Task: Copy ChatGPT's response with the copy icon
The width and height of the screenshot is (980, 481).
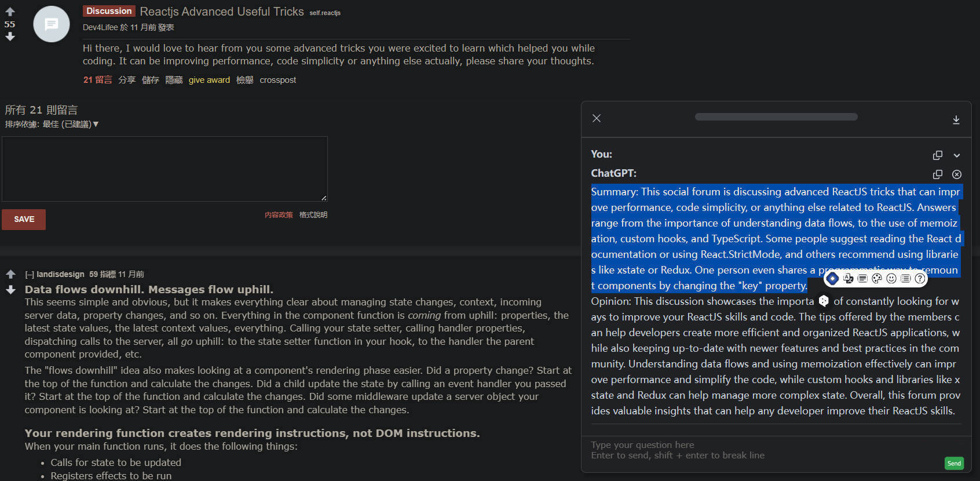Action: pyautogui.click(x=937, y=174)
